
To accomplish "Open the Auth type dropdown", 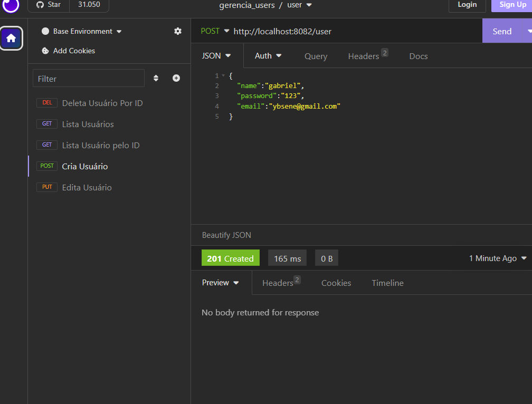I will point(268,55).
